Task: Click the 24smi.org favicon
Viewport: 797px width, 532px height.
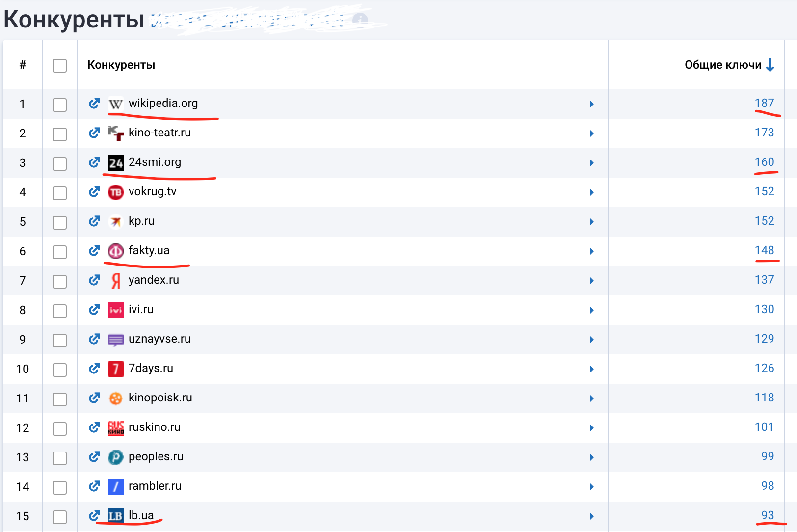Action: [x=115, y=163]
